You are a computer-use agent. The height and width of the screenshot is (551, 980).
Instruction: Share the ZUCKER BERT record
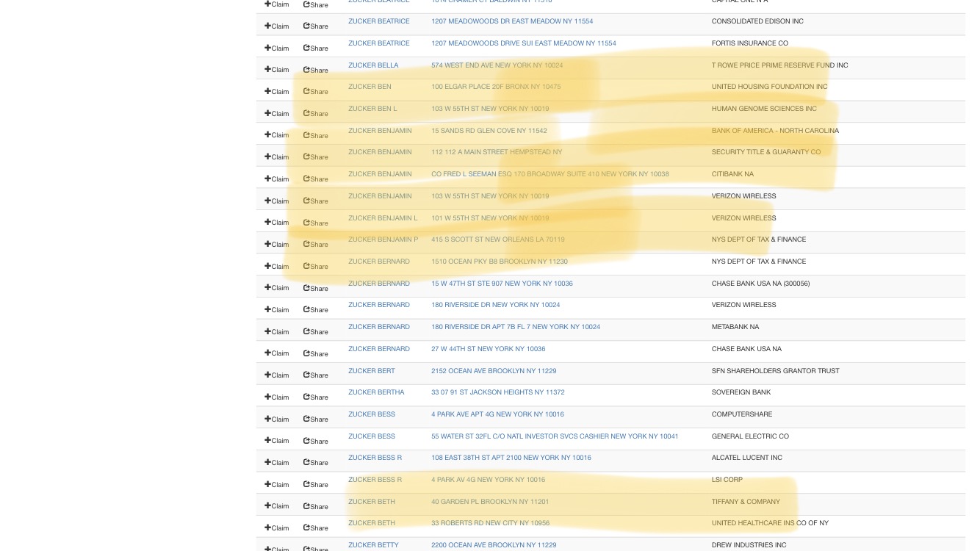point(316,375)
